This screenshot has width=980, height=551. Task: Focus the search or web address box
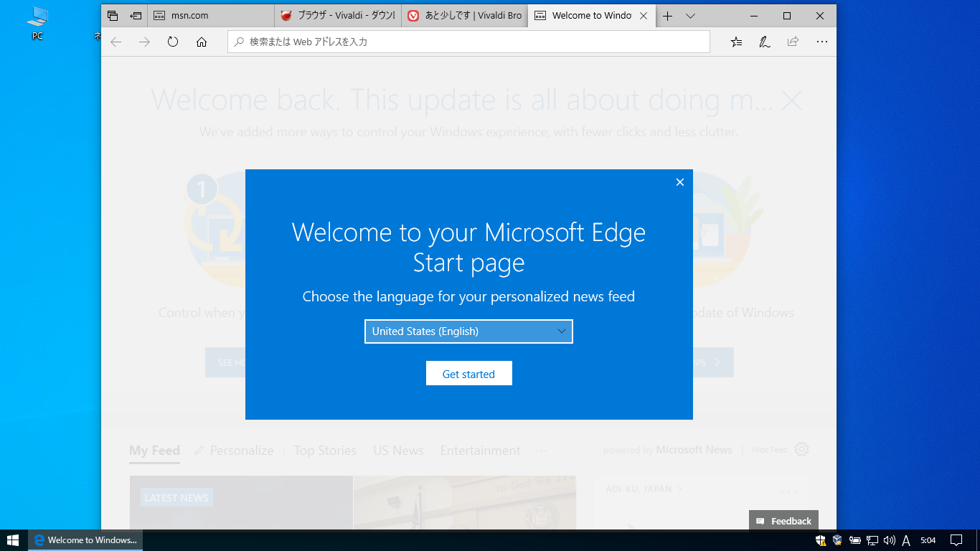[469, 42]
